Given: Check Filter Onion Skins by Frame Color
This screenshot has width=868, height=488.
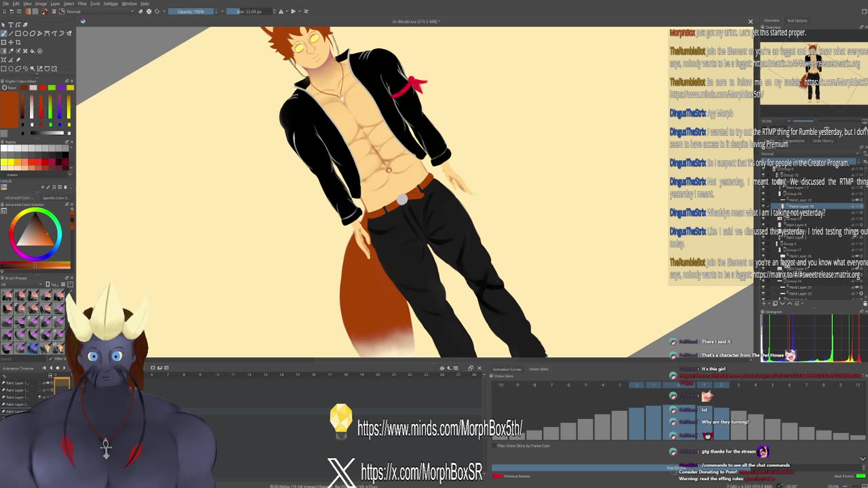Looking at the screenshot, I should coord(494,446).
